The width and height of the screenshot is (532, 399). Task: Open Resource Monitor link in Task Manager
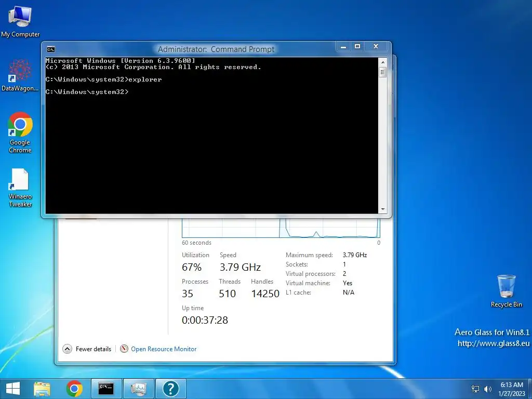tap(164, 349)
